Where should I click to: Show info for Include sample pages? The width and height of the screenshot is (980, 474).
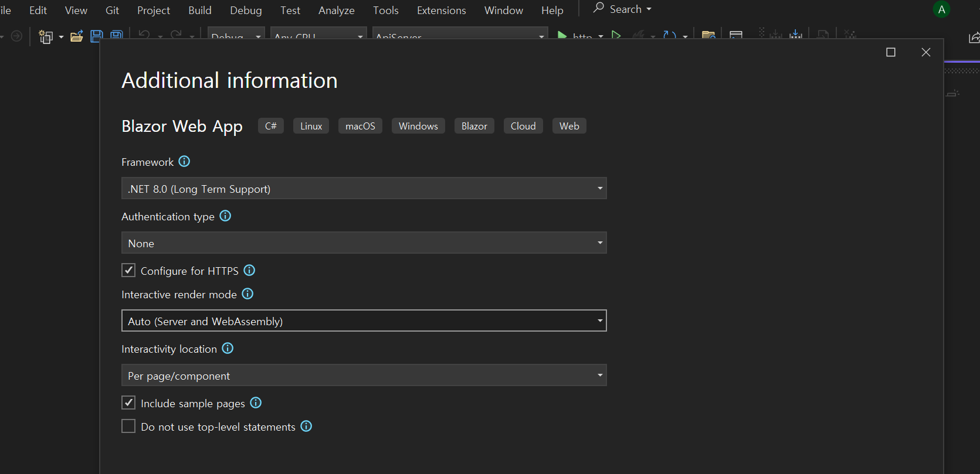click(x=256, y=403)
